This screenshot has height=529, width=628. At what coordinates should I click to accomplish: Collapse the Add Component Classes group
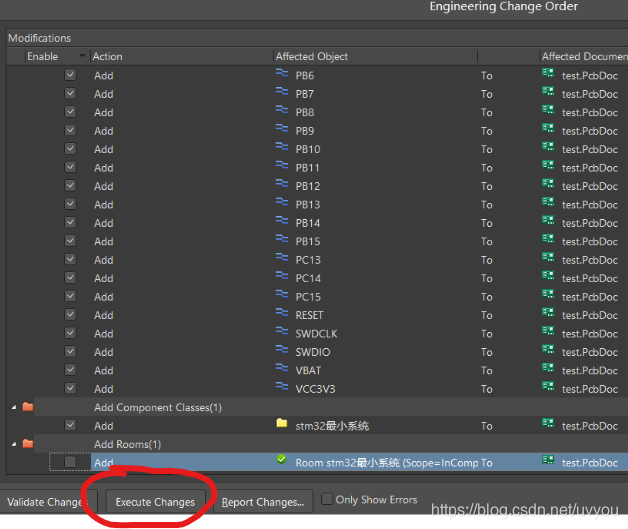tap(14, 407)
